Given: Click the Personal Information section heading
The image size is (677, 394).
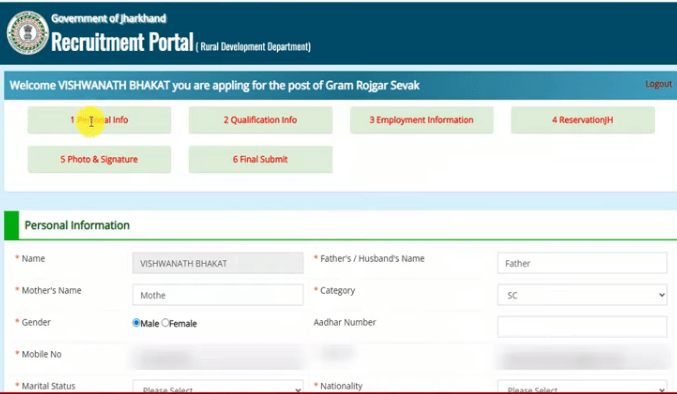Looking at the screenshot, I should point(77,225).
